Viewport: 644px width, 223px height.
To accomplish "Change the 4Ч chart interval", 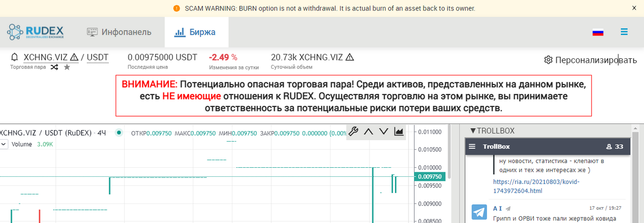I will 102,133.
